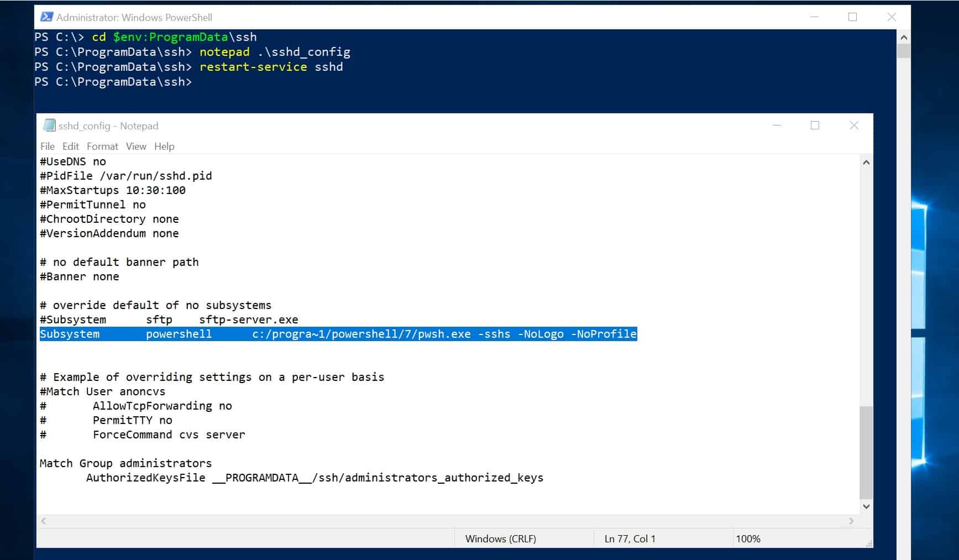Click the Windows (CRLF) indicator in the status bar
Viewport: 959px width, 560px height.
pos(500,538)
